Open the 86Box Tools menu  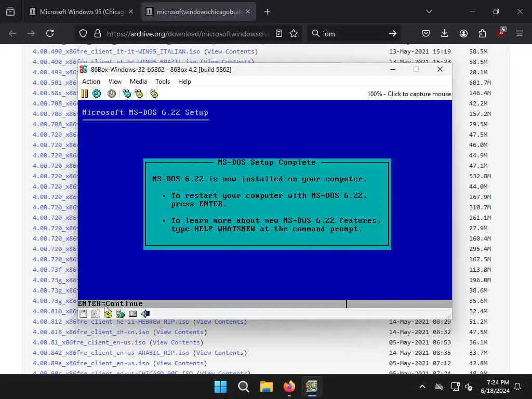[x=163, y=82]
